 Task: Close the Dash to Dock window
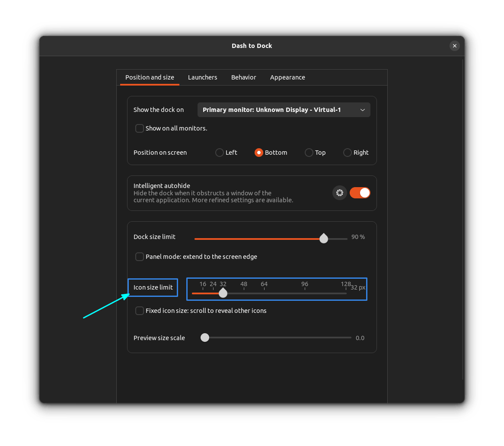[454, 46]
